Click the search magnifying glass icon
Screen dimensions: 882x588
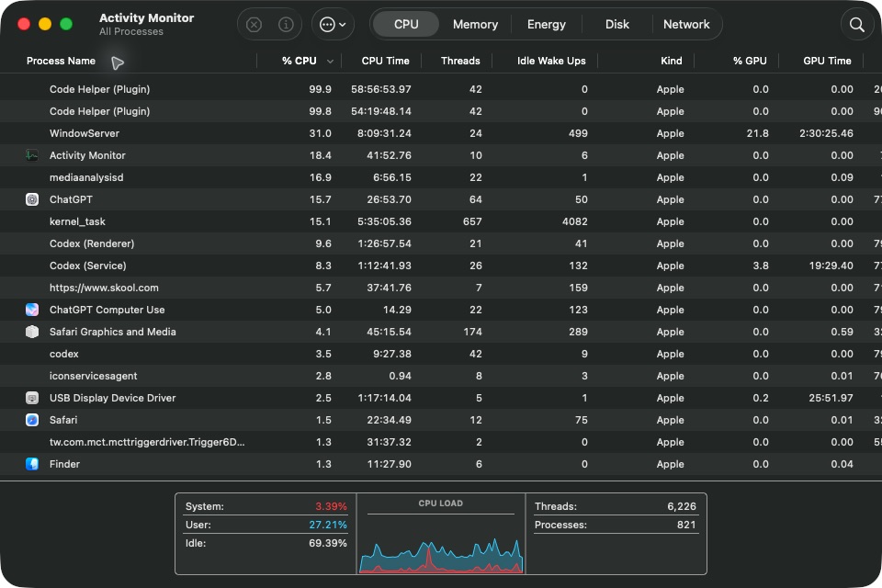tap(856, 24)
